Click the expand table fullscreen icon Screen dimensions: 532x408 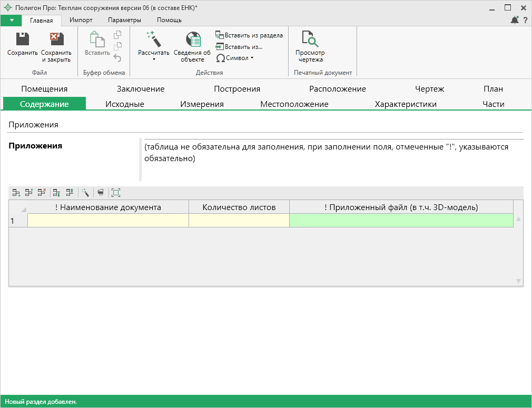click(116, 193)
